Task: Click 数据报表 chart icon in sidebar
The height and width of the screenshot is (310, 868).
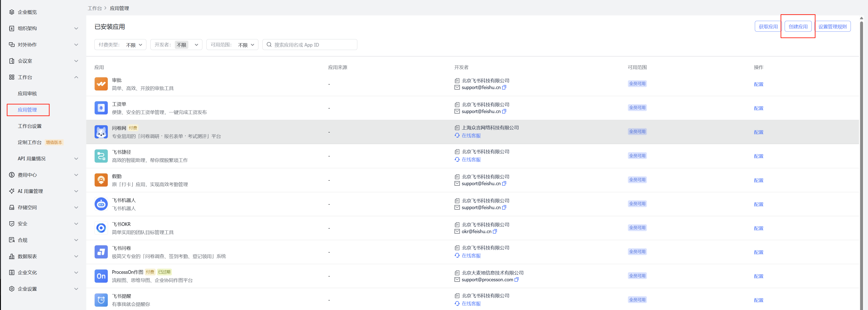Action: click(12, 256)
